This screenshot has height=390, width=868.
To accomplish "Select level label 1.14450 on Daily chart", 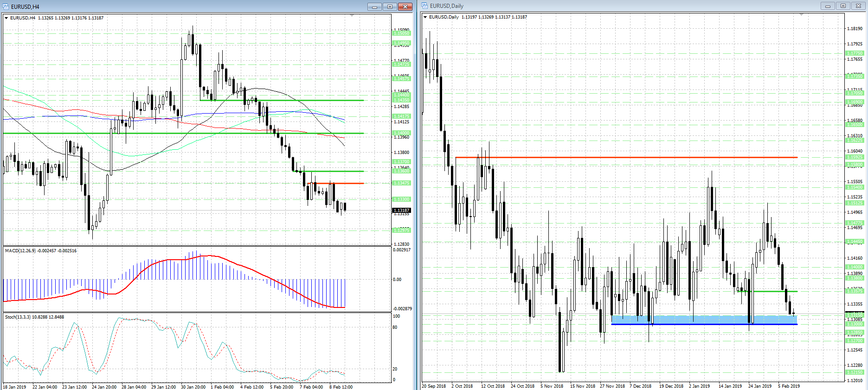I will pos(855,242).
